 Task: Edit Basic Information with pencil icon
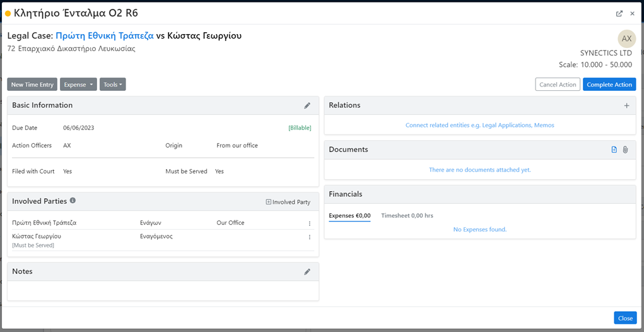(307, 105)
